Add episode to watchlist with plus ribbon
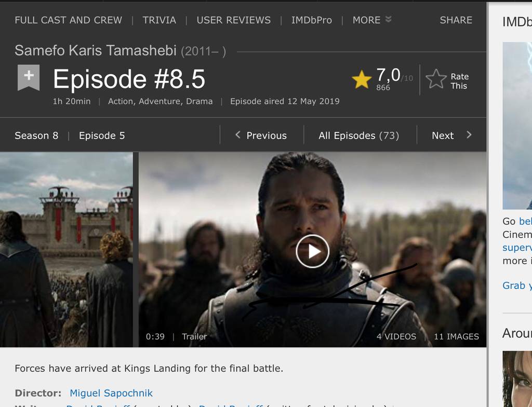This screenshot has width=532, height=407. pos(29,78)
